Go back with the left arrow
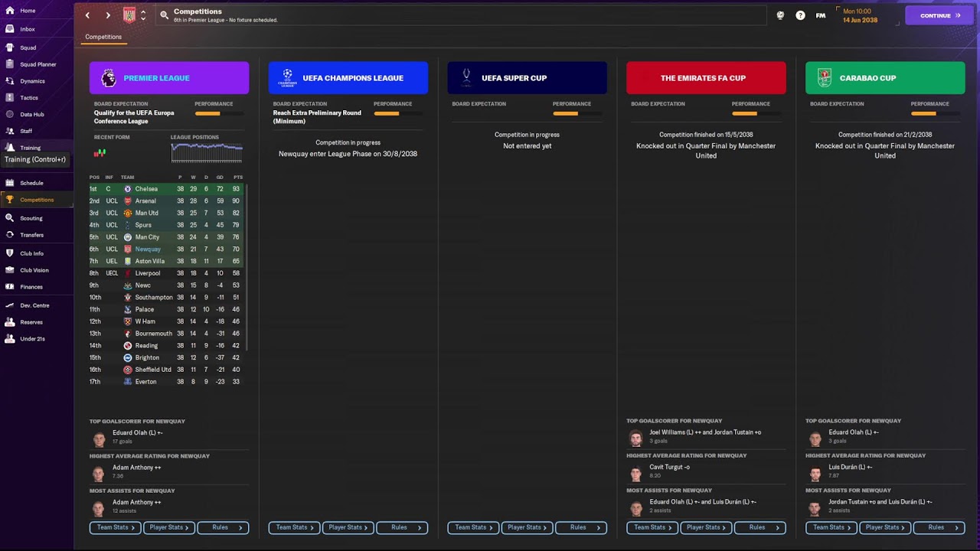This screenshot has height=551, width=980. click(87, 15)
